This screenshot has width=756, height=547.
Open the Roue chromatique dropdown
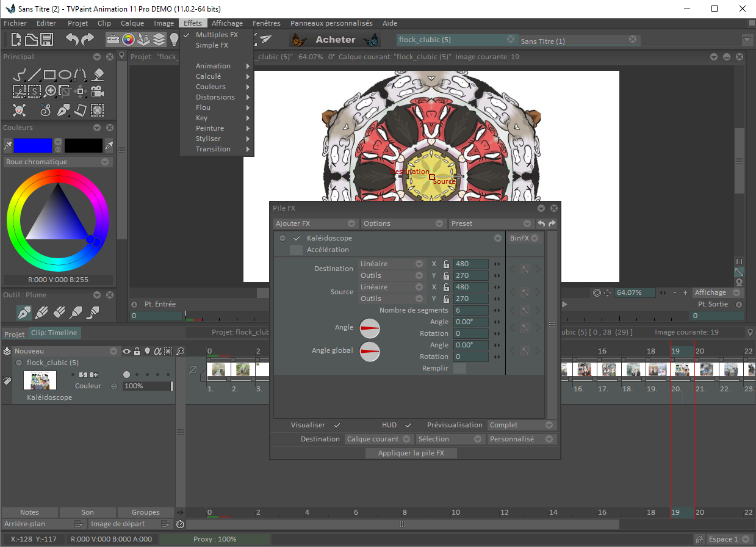click(x=57, y=162)
